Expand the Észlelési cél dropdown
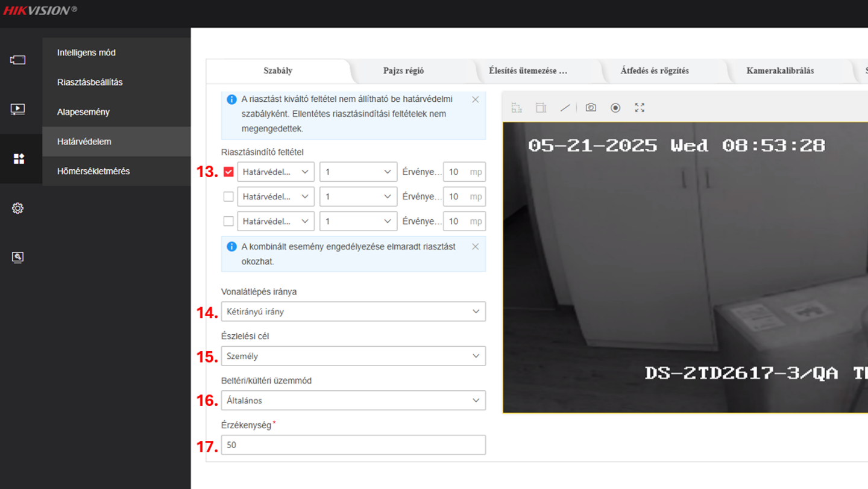Screen dimensions: 868x489 353,356
